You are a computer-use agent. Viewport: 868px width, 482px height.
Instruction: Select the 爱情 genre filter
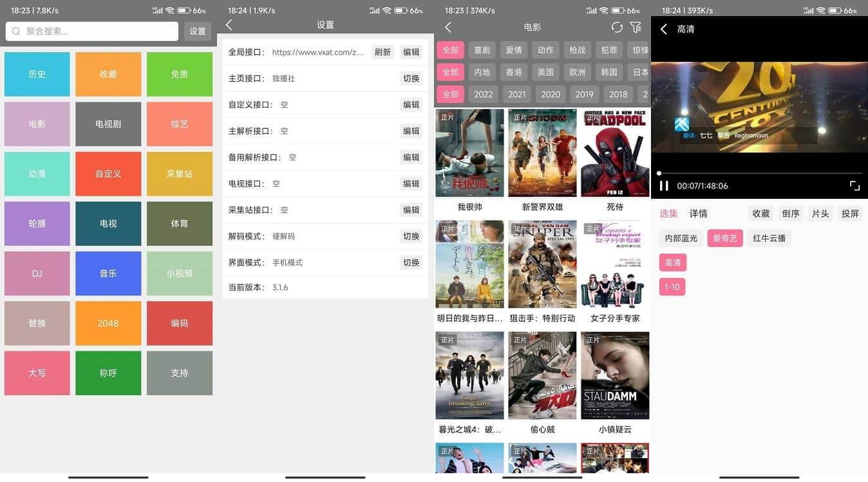point(514,50)
